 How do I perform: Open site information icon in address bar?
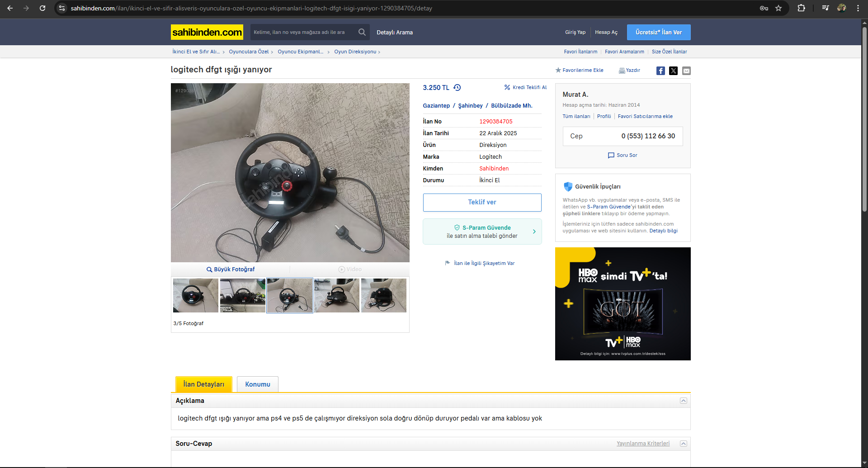click(x=62, y=8)
